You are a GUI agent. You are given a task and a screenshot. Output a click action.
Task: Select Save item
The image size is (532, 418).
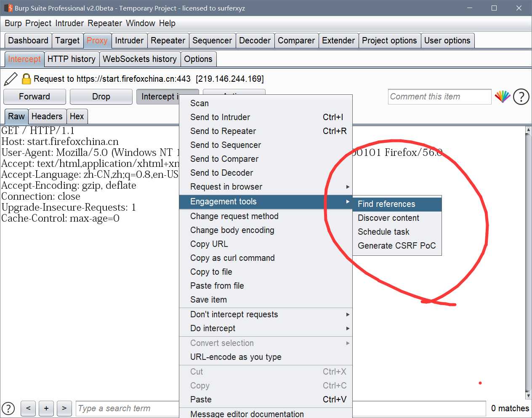point(266,300)
